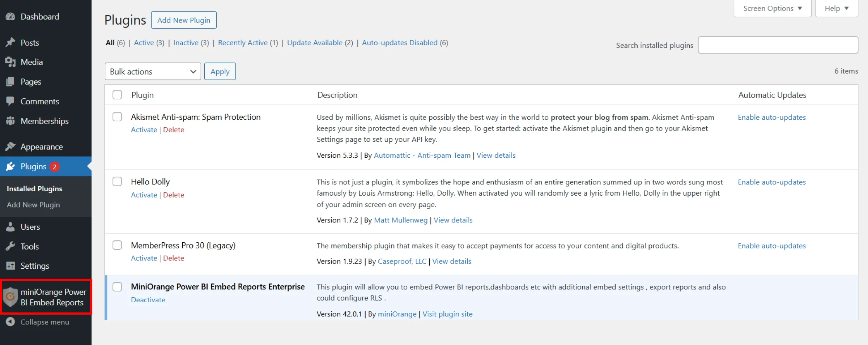
Task: Check the MemberPress Pro 30 checkbox
Action: (x=117, y=245)
